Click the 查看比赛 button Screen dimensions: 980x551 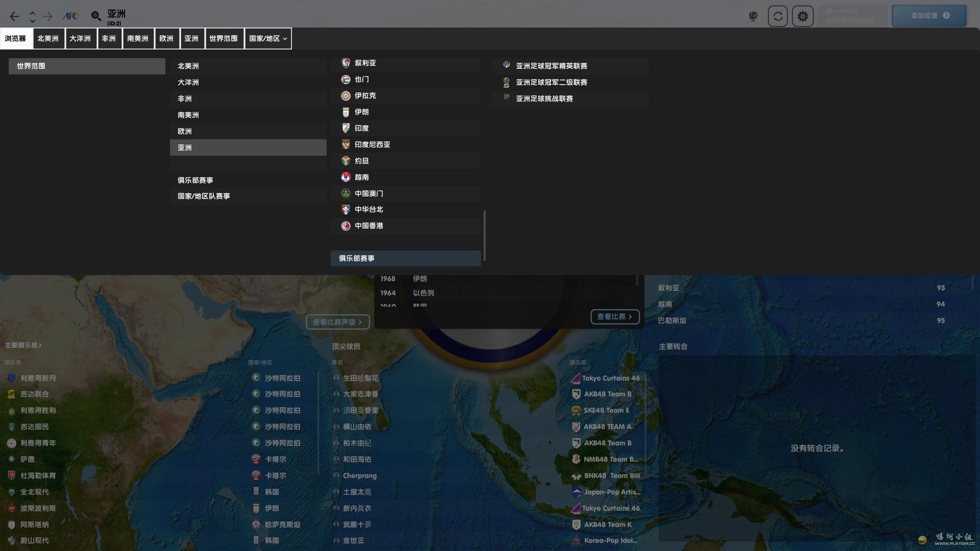[615, 316]
